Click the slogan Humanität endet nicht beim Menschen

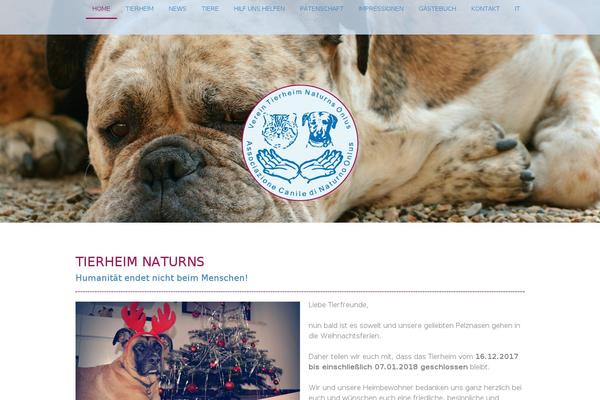point(161,278)
